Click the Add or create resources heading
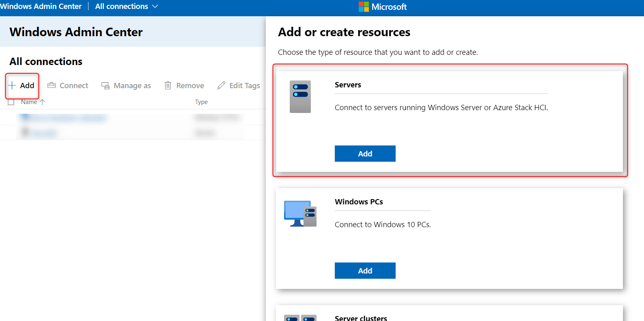The image size is (644, 321). tap(344, 32)
